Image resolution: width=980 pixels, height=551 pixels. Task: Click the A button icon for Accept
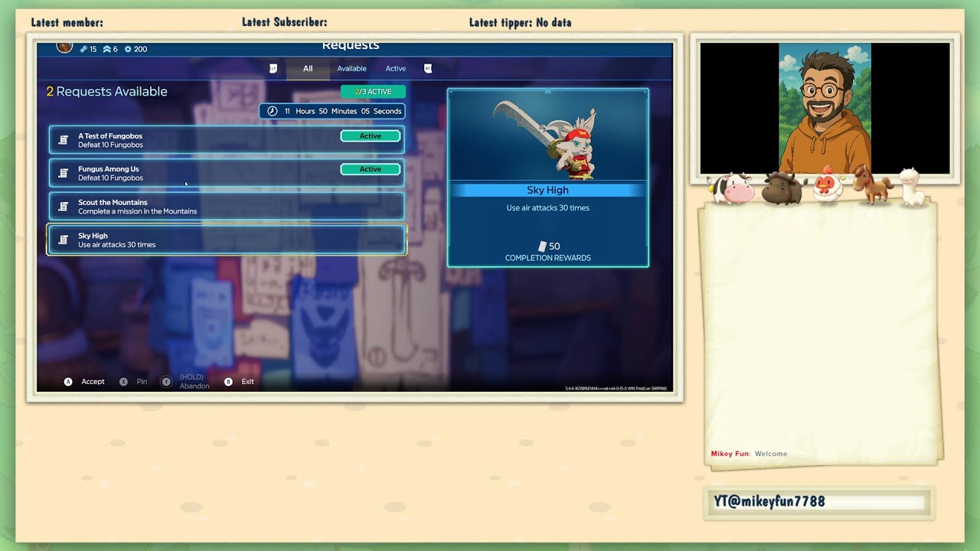pyautogui.click(x=68, y=382)
